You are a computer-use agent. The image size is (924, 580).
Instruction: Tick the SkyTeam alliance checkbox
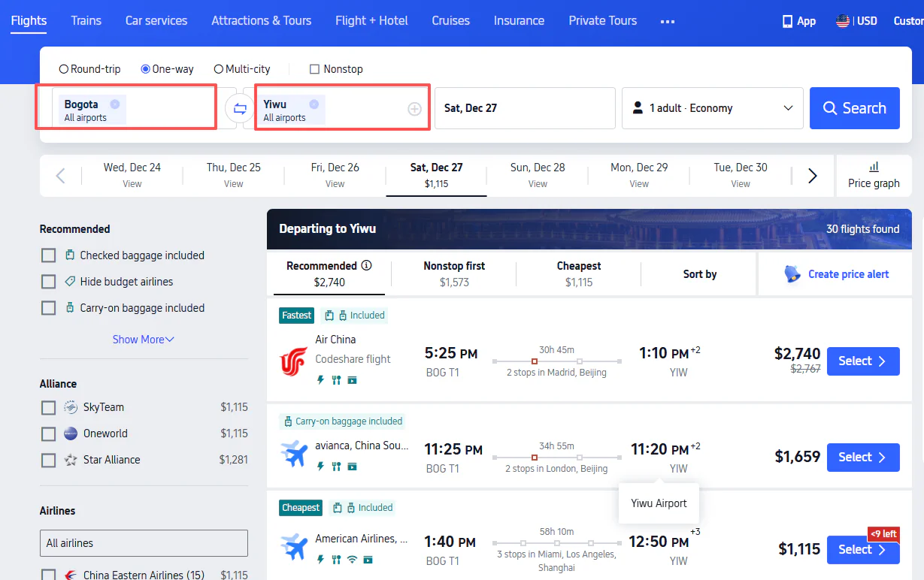pyautogui.click(x=49, y=407)
